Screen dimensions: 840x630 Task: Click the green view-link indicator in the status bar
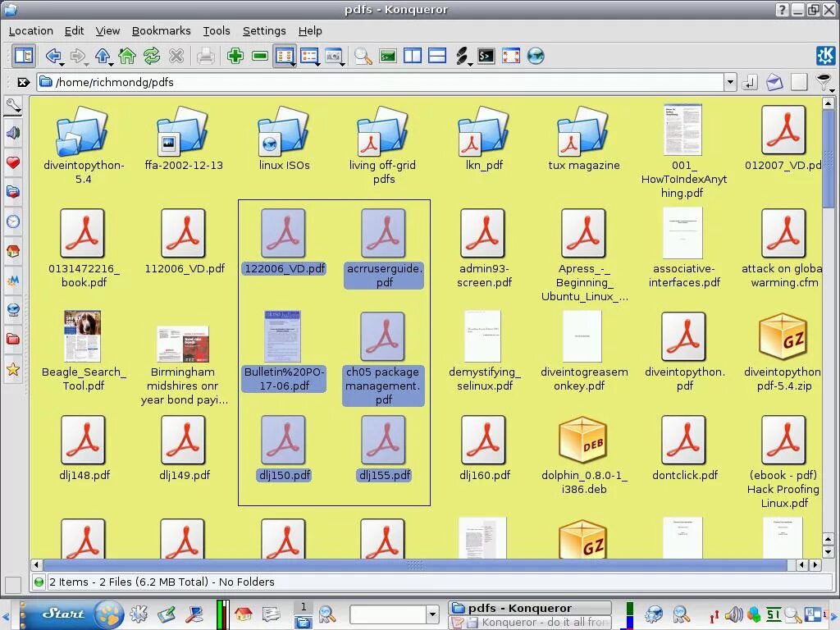click(x=39, y=582)
